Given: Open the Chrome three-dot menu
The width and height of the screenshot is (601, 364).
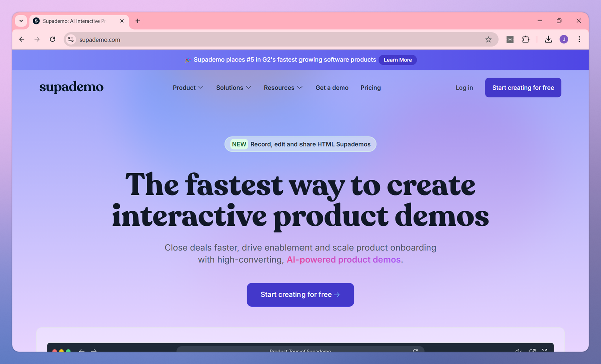Looking at the screenshot, I should [x=579, y=39].
